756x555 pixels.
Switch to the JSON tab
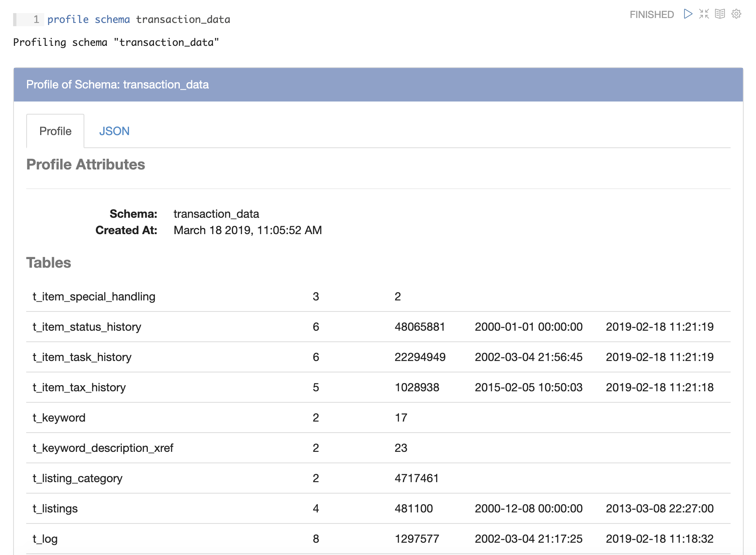114,131
